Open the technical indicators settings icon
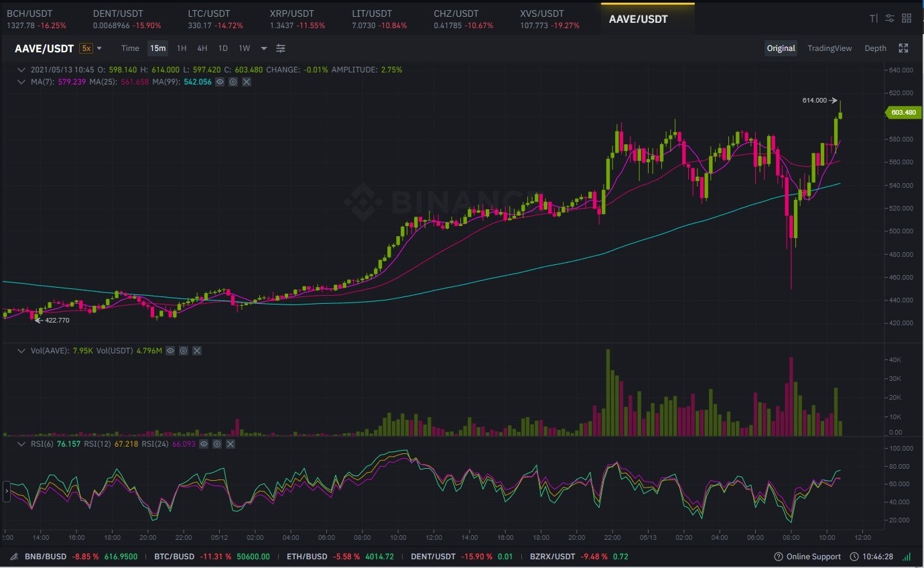The width and height of the screenshot is (924, 568). coord(281,48)
